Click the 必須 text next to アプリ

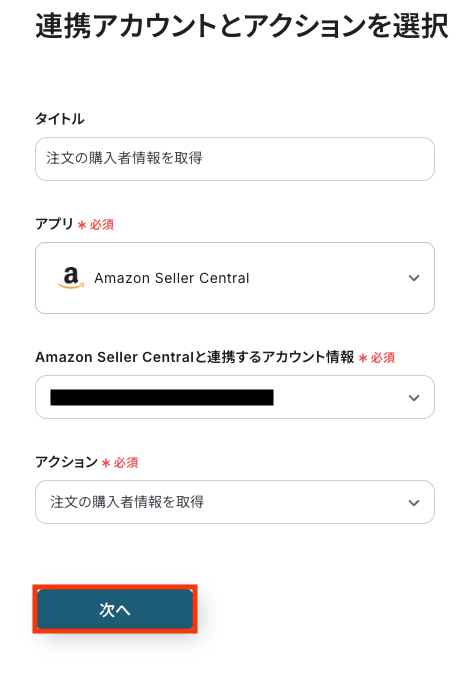pos(102,224)
